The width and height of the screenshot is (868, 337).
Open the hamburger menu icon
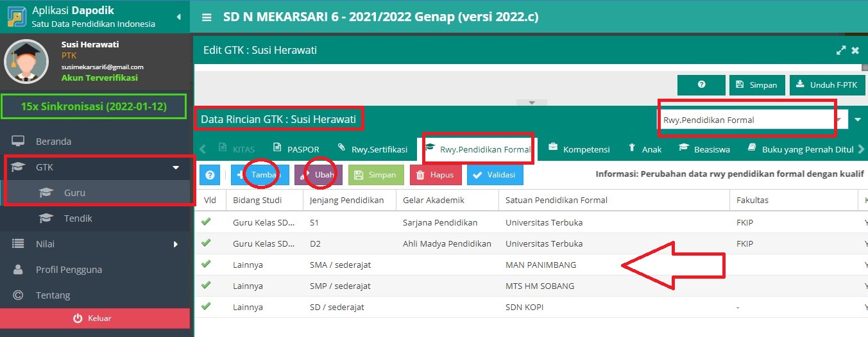207,18
